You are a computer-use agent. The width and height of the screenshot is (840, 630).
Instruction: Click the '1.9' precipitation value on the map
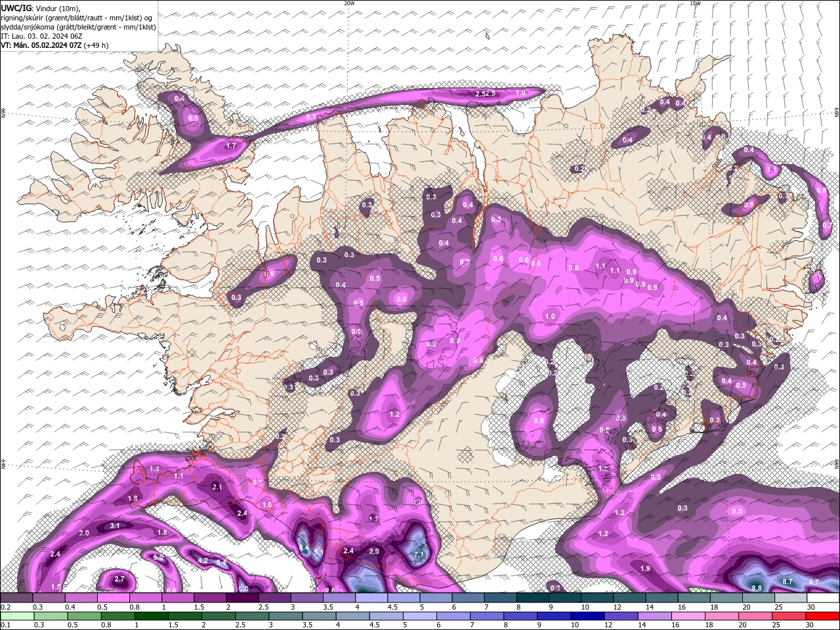coord(645,568)
